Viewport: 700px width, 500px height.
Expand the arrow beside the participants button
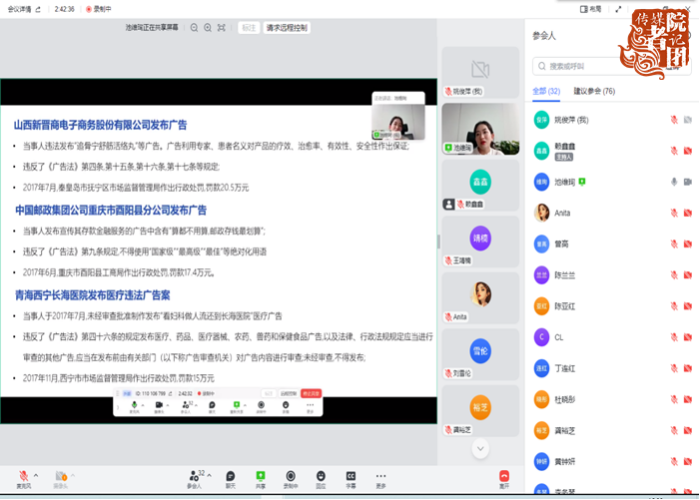[x=209, y=475]
